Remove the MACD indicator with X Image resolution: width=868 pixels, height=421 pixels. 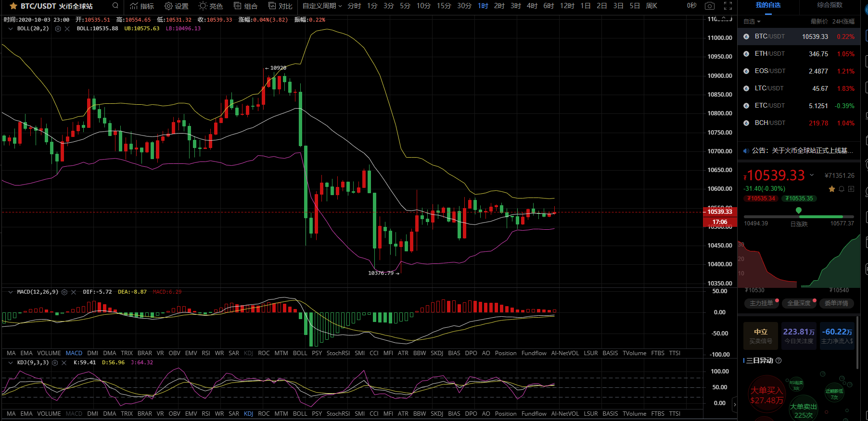coord(74,292)
